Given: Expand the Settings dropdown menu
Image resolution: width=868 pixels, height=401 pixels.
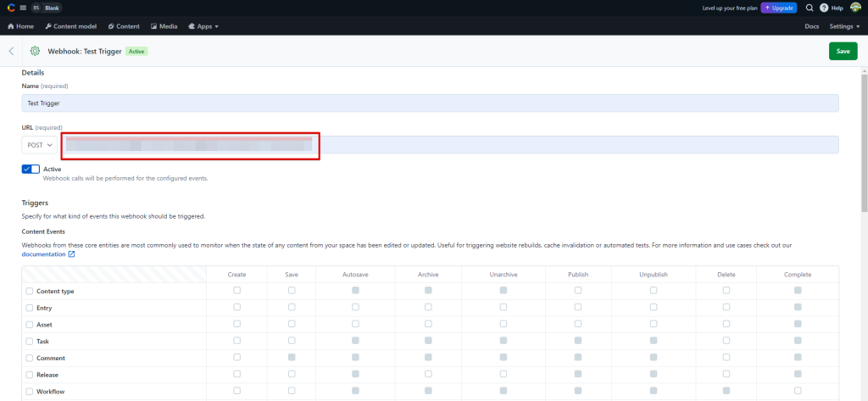Looking at the screenshot, I should (x=844, y=26).
